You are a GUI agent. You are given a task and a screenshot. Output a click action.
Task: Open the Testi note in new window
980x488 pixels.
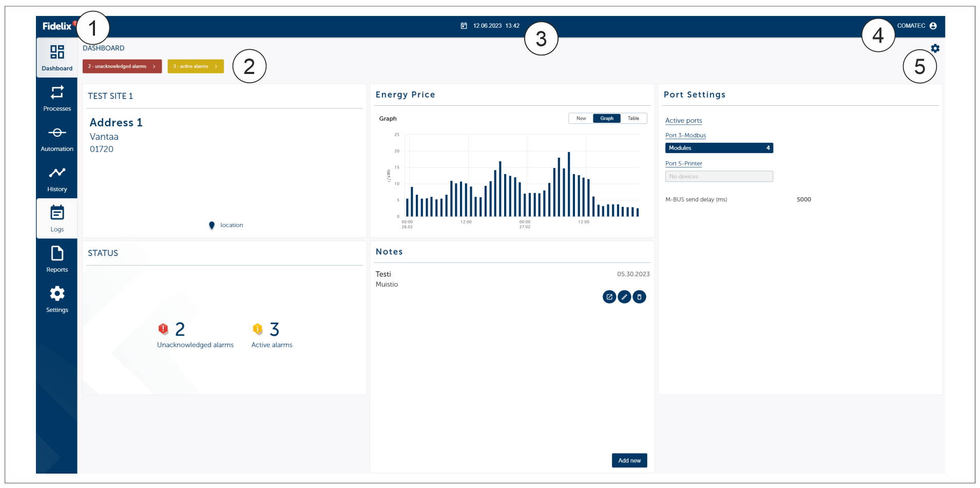[x=609, y=297]
